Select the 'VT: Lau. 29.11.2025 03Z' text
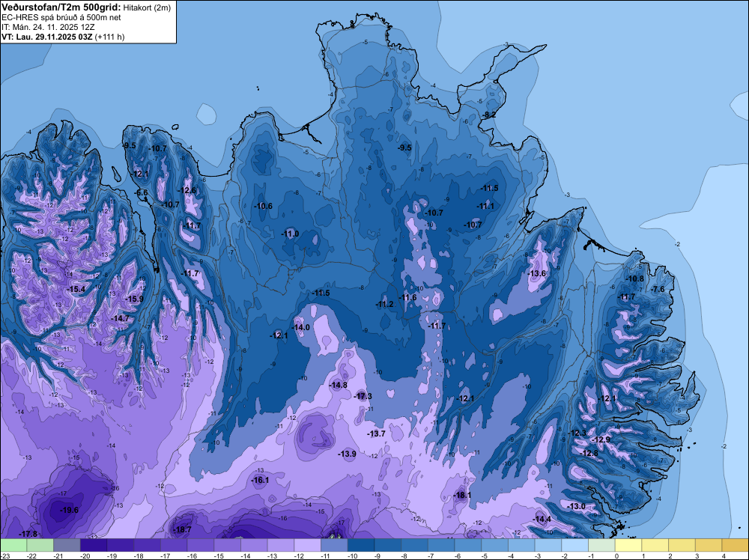Viewport: 749px width, 560px height. click(47, 37)
